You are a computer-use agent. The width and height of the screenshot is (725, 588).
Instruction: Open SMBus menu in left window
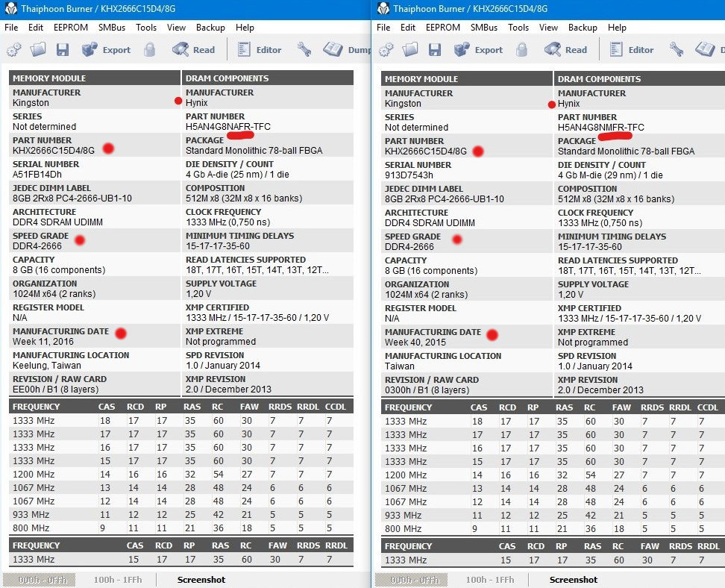[x=112, y=28]
